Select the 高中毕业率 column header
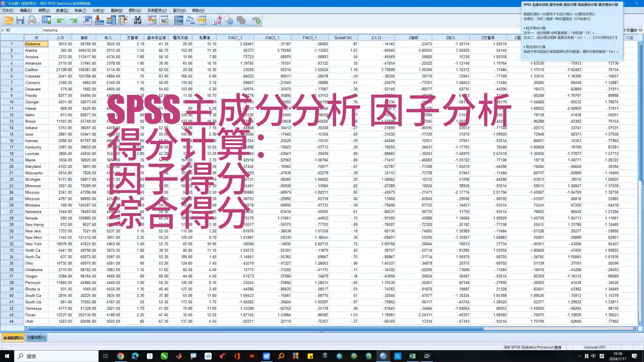This screenshot has width=644, height=362. [156, 38]
